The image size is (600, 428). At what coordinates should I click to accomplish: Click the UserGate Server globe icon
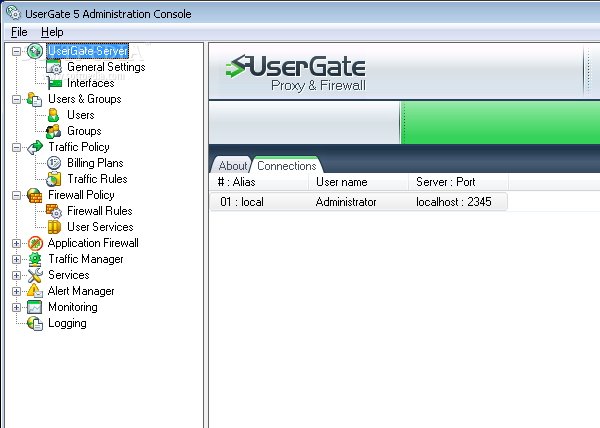coord(34,51)
